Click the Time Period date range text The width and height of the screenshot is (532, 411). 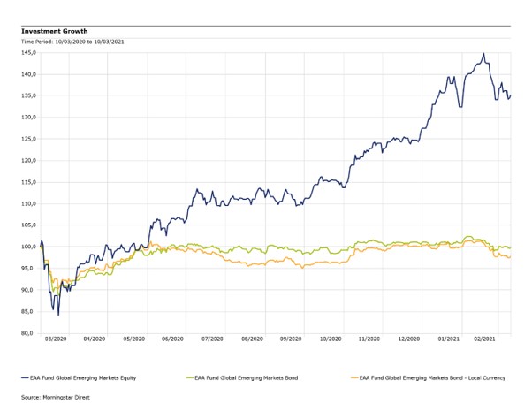[73, 41]
